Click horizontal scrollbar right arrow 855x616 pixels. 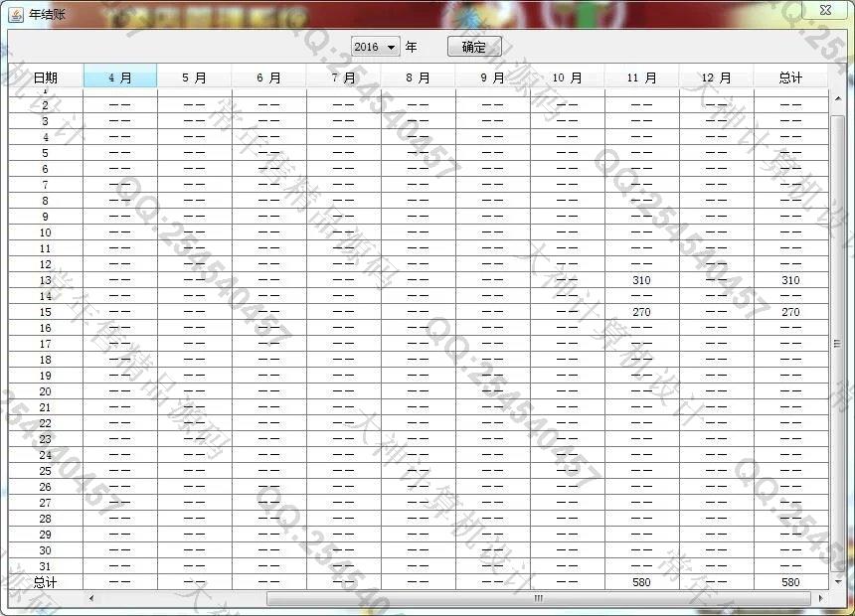pyautogui.click(x=820, y=598)
